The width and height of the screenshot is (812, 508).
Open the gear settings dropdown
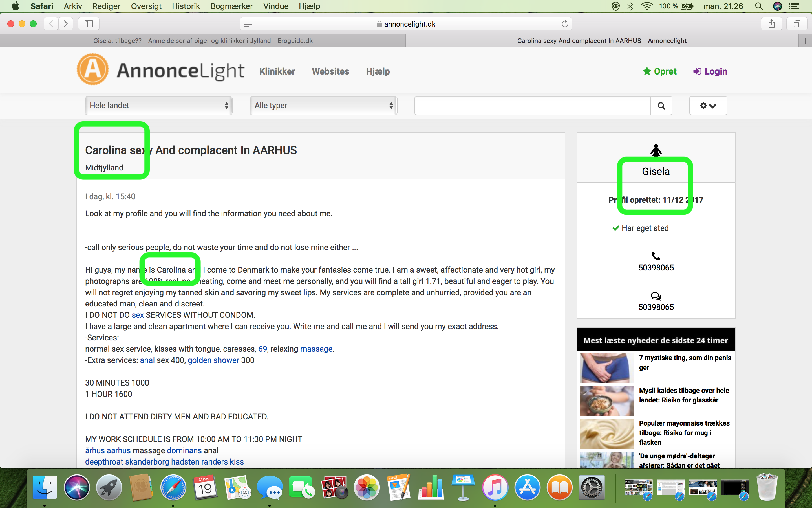click(x=708, y=106)
